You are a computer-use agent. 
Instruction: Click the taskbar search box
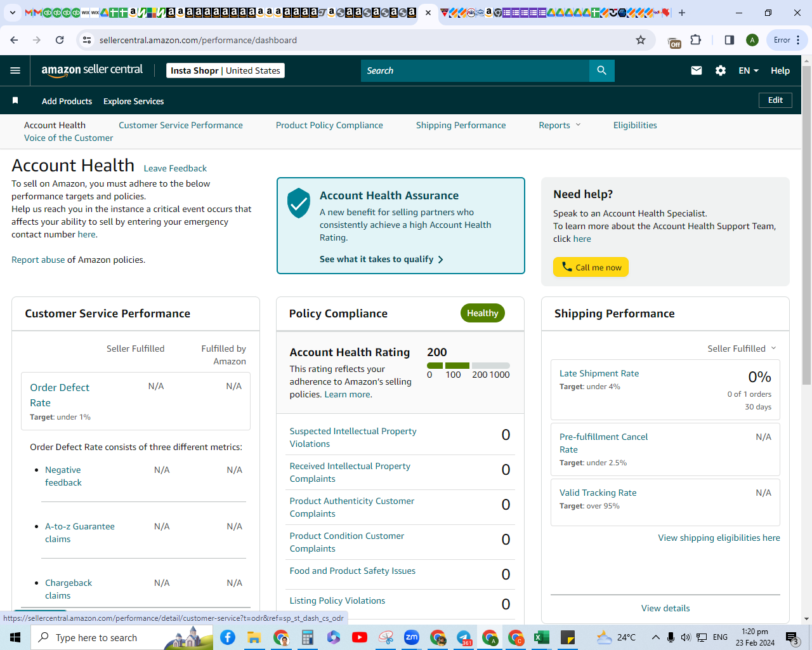tap(122, 637)
